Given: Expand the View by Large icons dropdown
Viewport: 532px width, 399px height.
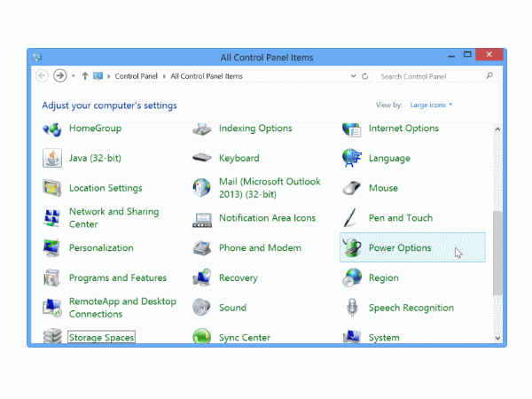Looking at the screenshot, I should pos(431,106).
